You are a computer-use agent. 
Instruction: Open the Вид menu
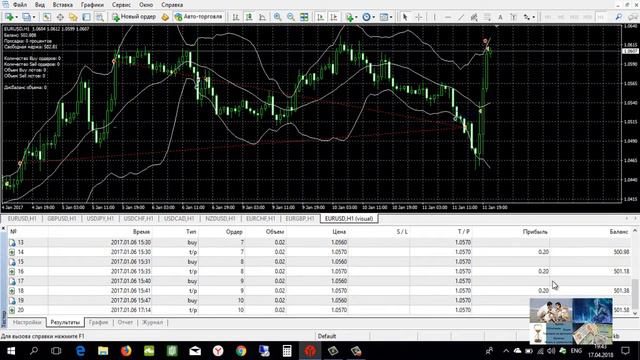(40, 5)
